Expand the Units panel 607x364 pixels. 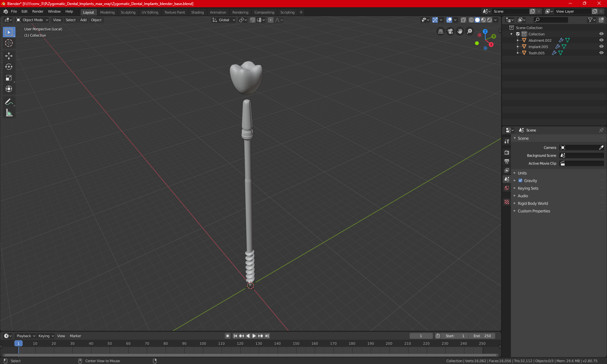[522, 173]
